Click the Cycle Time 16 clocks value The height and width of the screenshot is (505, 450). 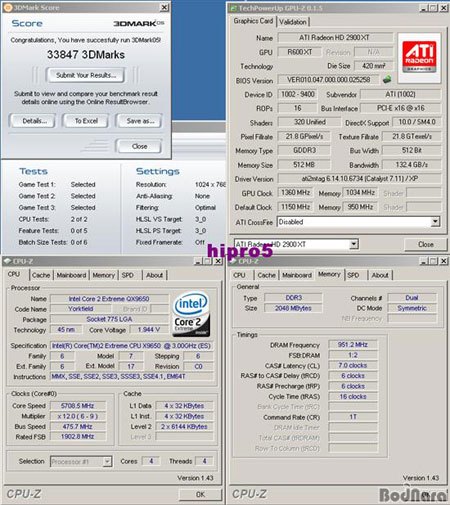[x=353, y=396]
